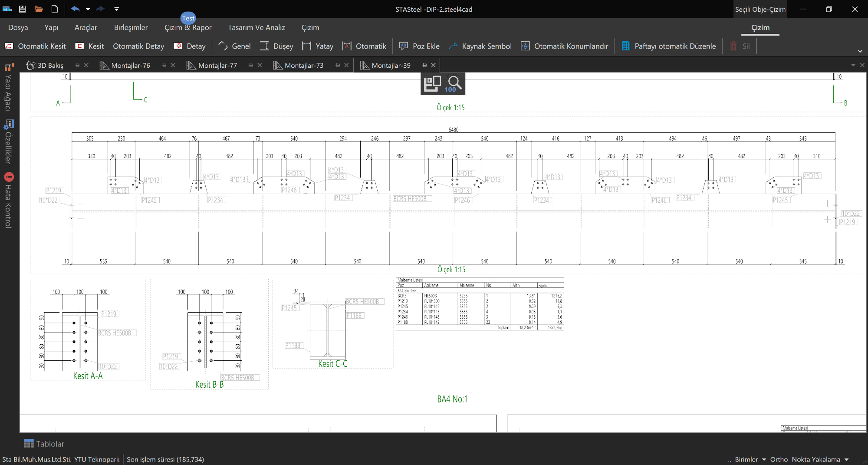Screen dimensions: 868x465
Task: Click the zoom 100 magnifier icon
Action: click(x=454, y=83)
